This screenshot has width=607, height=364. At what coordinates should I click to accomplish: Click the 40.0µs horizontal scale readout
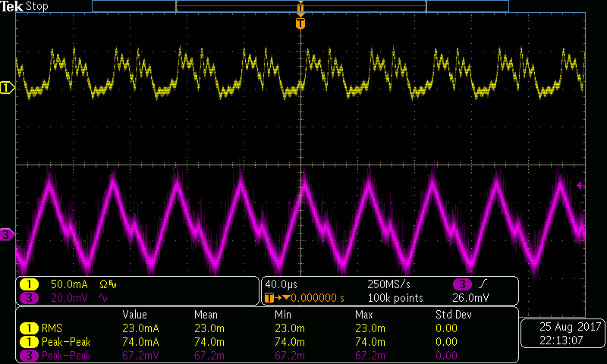280,284
